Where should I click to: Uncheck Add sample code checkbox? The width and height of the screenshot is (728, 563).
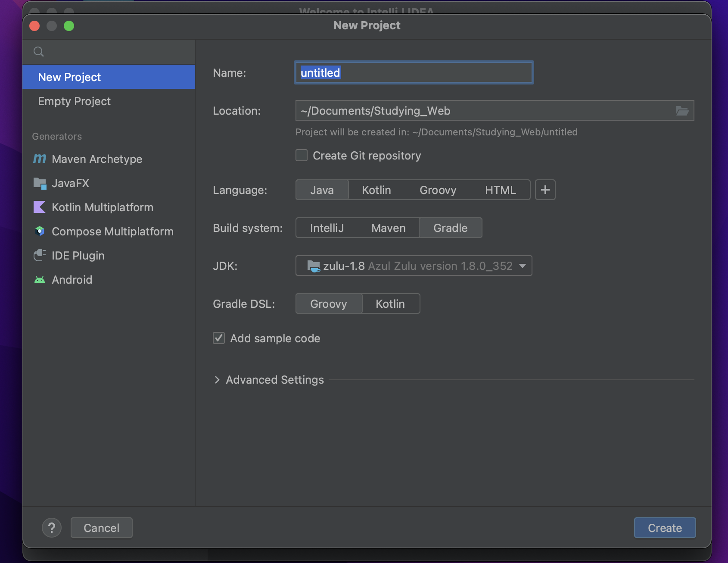(219, 338)
